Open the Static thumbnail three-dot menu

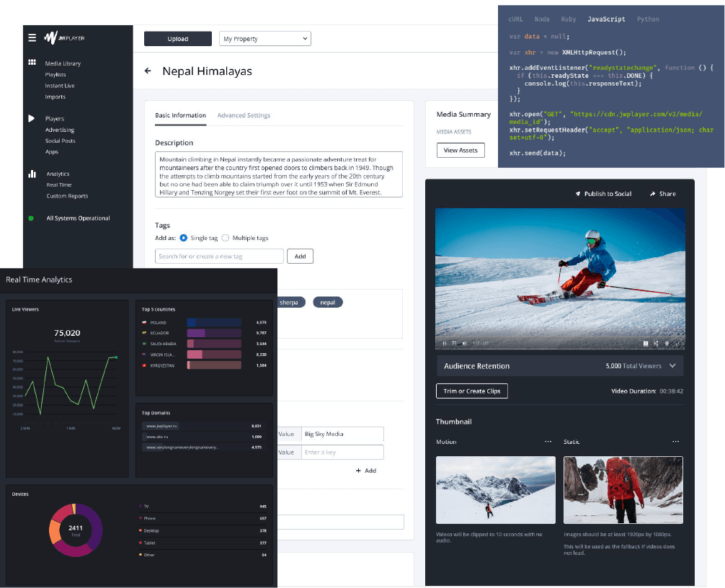[675, 441]
